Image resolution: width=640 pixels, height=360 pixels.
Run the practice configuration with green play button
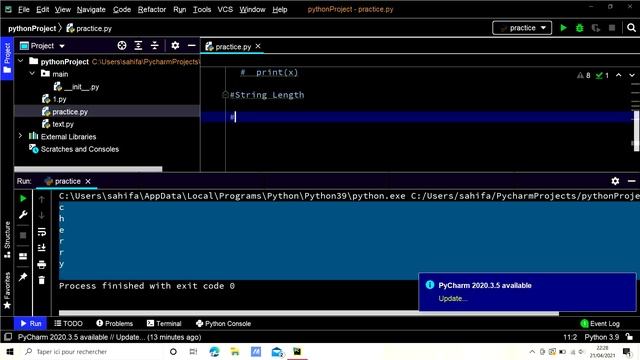[x=563, y=28]
